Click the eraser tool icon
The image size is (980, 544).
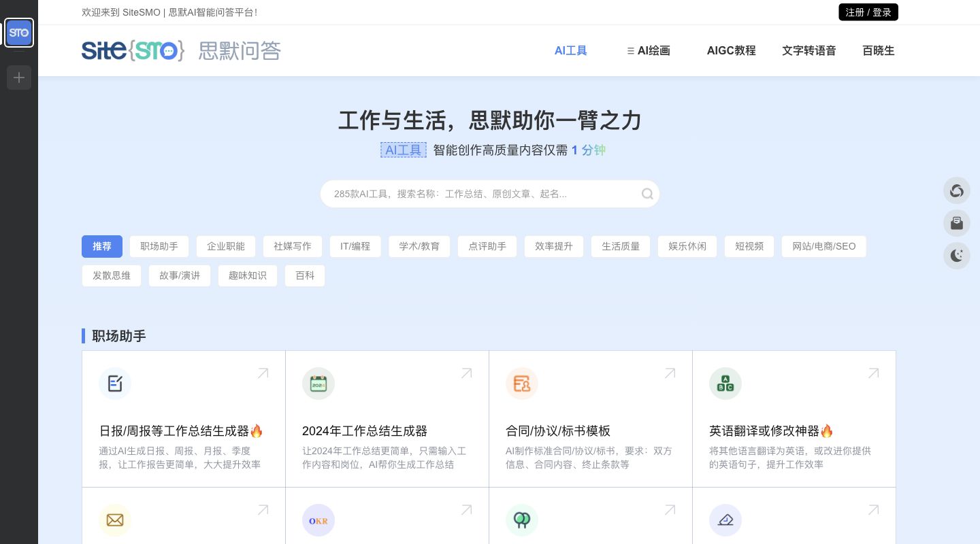tap(725, 520)
